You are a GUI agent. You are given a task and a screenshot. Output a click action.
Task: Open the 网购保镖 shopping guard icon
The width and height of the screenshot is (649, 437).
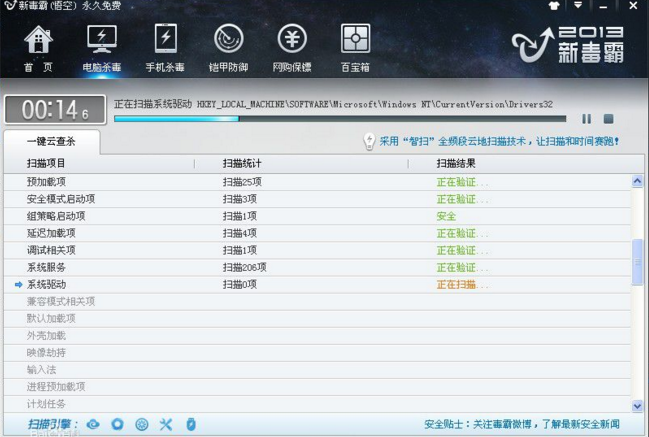coord(292,48)
